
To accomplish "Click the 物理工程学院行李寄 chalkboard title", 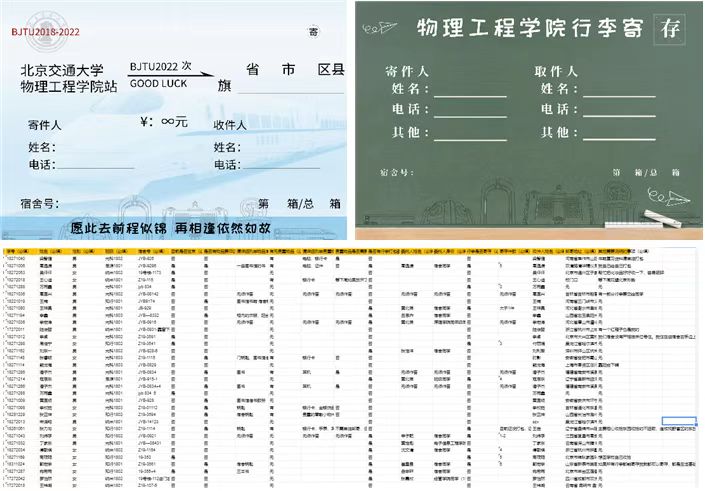I will [531, 28].
